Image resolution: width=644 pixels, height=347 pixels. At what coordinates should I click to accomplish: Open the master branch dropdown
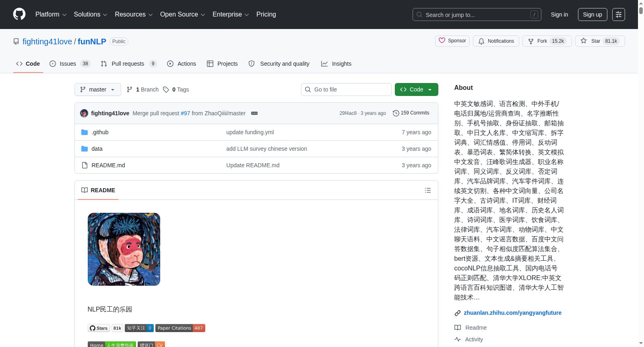(x=98, y=89)
